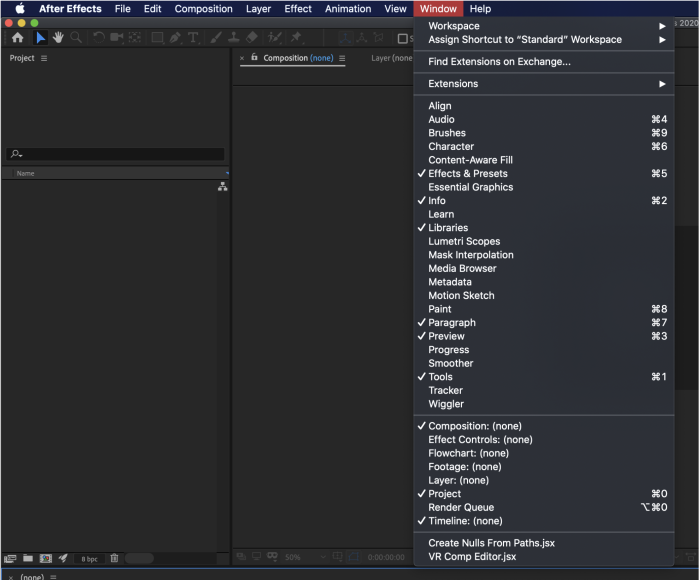Image resolution: width=700 pixels, height=580 pixels.
Task: Open the File menu
Action: coord(122,8)
